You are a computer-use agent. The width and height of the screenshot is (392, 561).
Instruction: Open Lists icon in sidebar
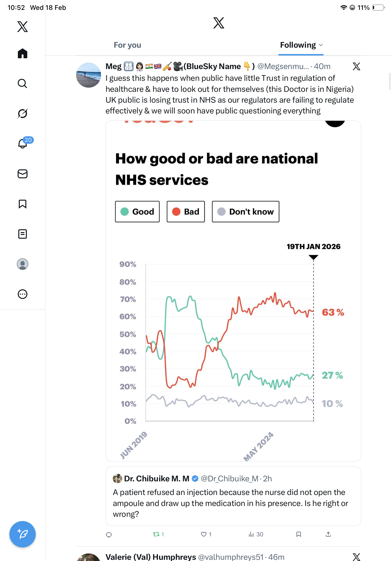pyautogui.click(x=23, y=234)
